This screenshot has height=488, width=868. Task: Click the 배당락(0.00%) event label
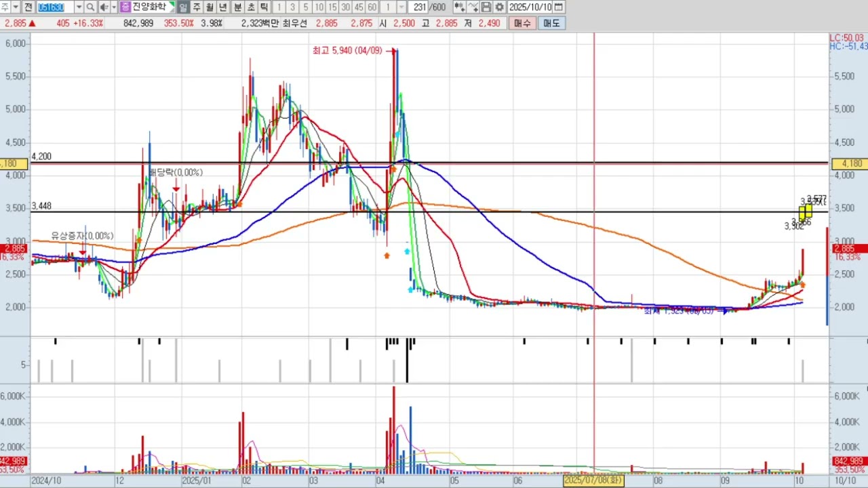coord(176,173)
